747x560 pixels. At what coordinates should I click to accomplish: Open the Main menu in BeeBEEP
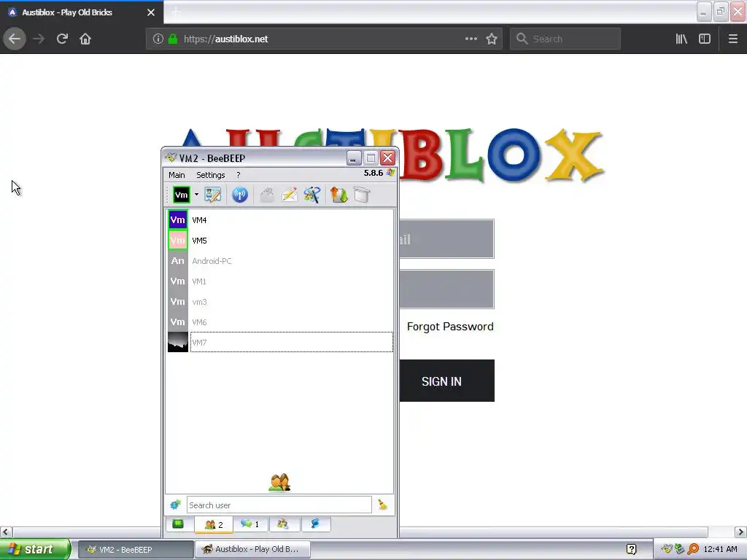point(177,175)
